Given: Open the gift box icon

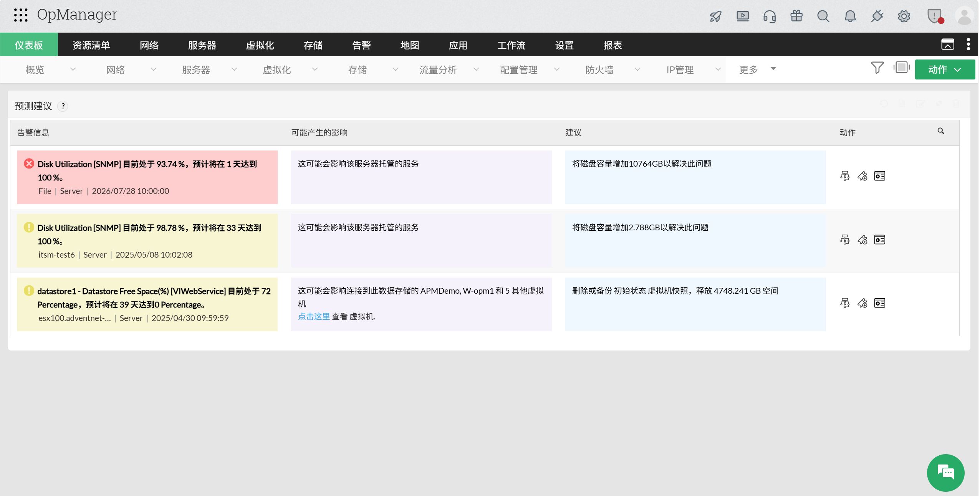Looking at the screenshot, I should click(x=796, y=16).
